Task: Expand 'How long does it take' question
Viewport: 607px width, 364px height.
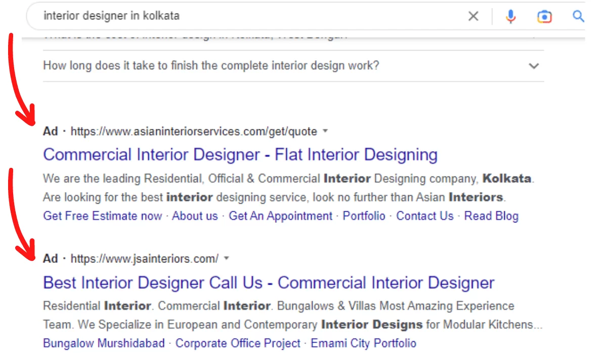Action: (x=534, y=66)
